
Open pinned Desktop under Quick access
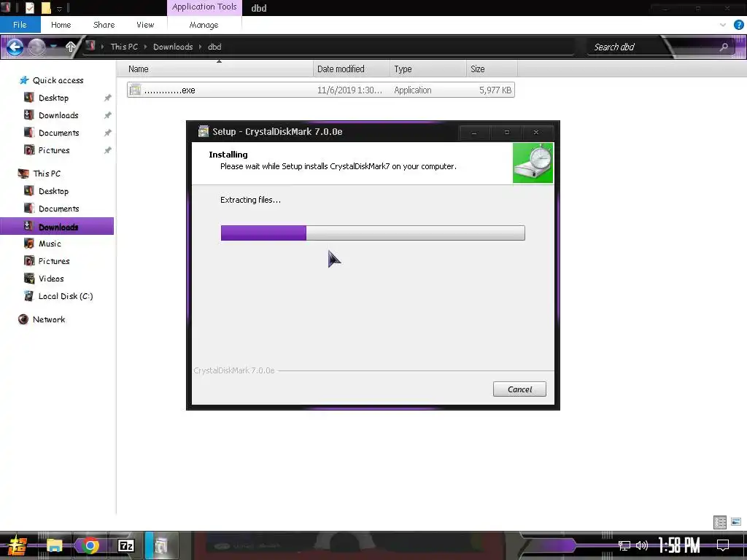point(53,98)
